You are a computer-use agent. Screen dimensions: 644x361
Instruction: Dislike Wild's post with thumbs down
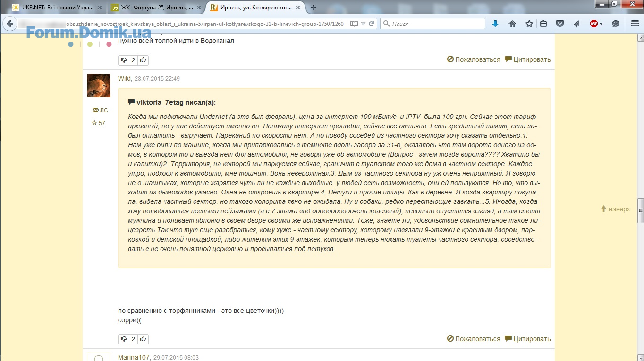(124, 339)
